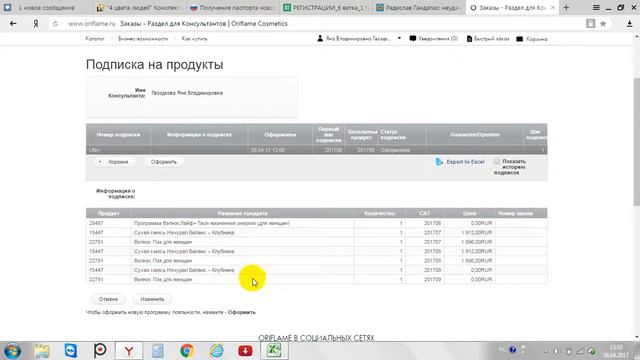640x360 pixels.
Task: Switch to the '1 новое сообщение' tab
Action: [x=46, y=7]
